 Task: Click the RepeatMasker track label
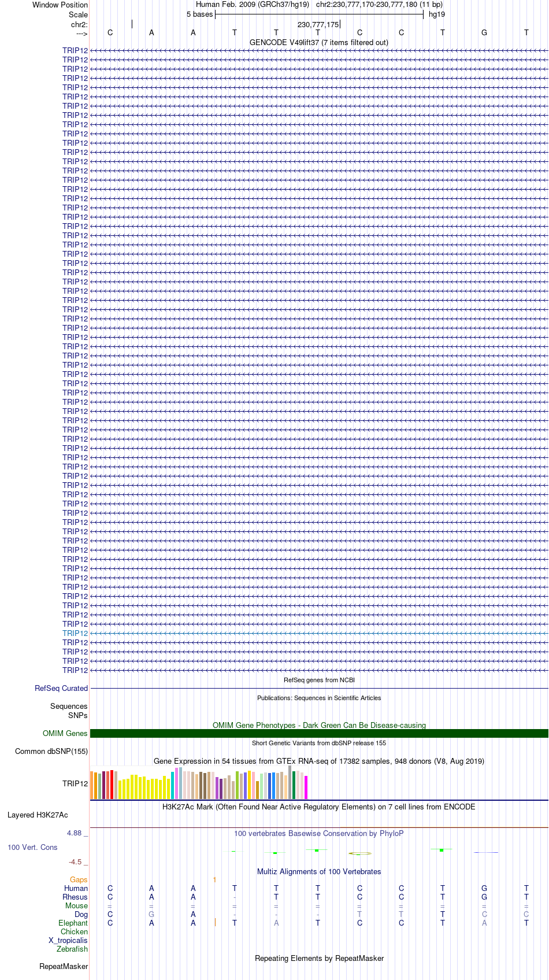pos(64,967)
